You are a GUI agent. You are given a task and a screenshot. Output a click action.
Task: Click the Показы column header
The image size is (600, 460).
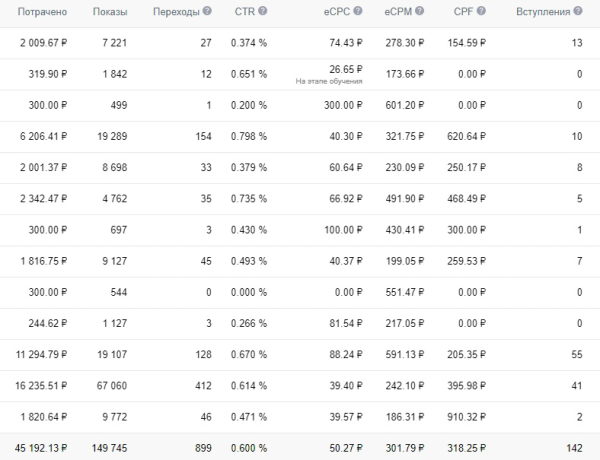click(x=109, y=12)
